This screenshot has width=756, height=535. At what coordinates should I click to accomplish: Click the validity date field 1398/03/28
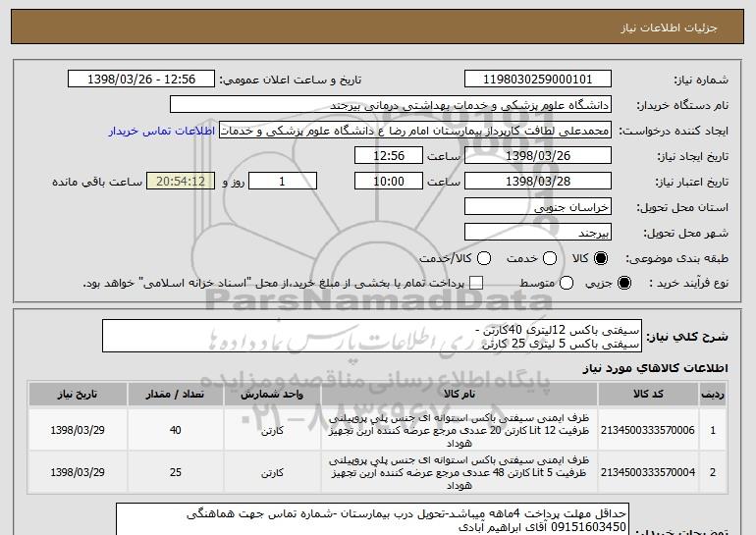(x=538, y=182)
